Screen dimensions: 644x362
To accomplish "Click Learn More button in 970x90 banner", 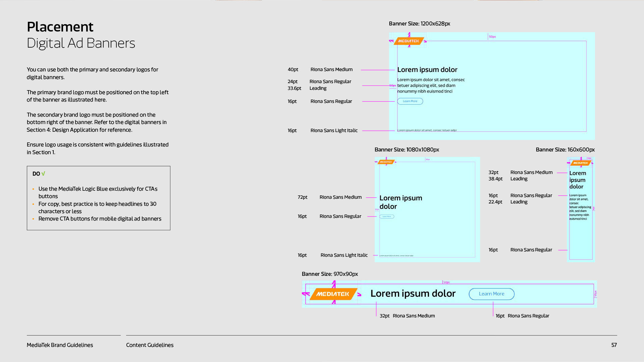I will pyautogui.click(x=491, y=294).
